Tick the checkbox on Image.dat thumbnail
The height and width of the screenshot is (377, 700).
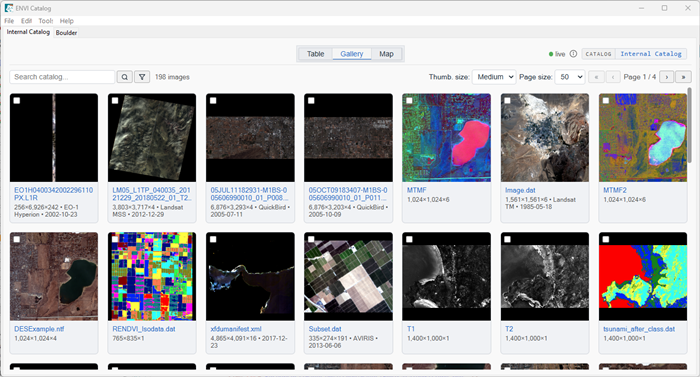coord(508,101)
